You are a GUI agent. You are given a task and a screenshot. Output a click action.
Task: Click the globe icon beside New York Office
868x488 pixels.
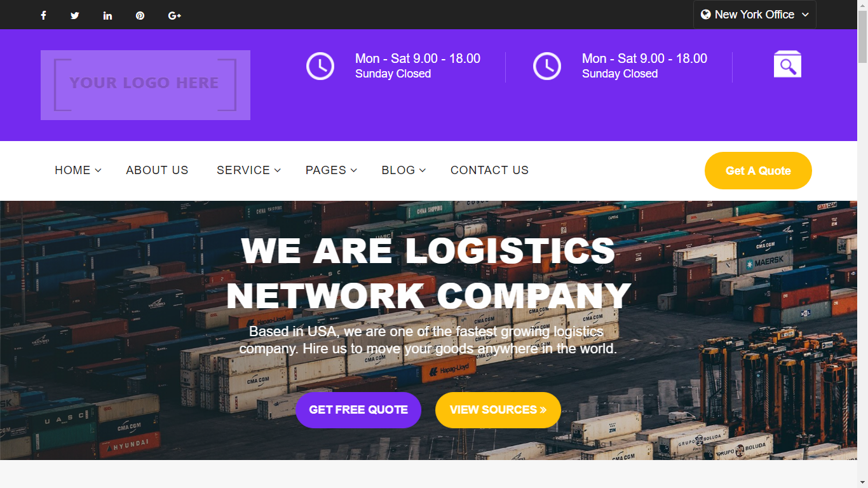705,15
